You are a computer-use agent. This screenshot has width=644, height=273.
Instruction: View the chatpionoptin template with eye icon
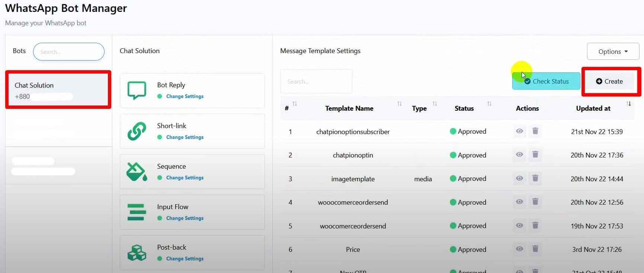coord(519,155)
